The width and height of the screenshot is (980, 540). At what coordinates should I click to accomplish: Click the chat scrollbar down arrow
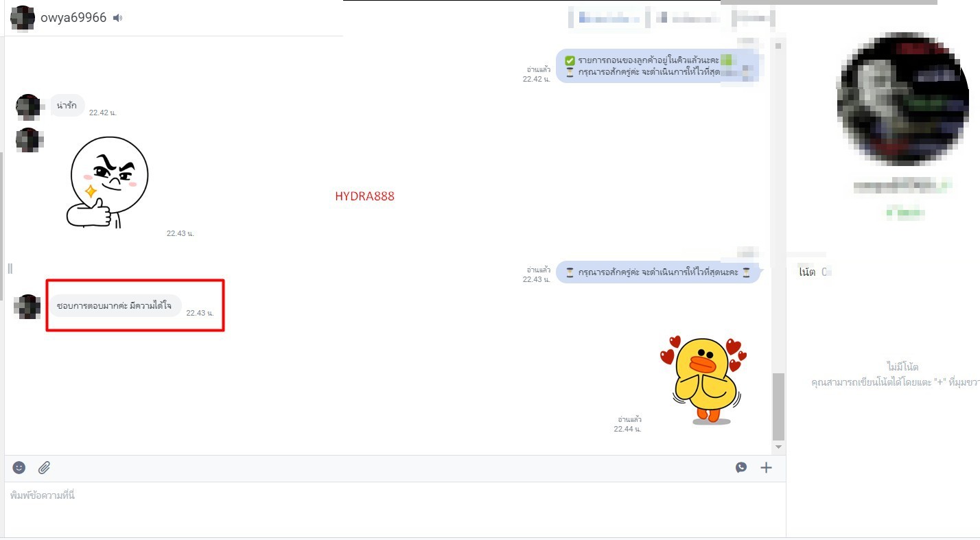tap(778, 447)
